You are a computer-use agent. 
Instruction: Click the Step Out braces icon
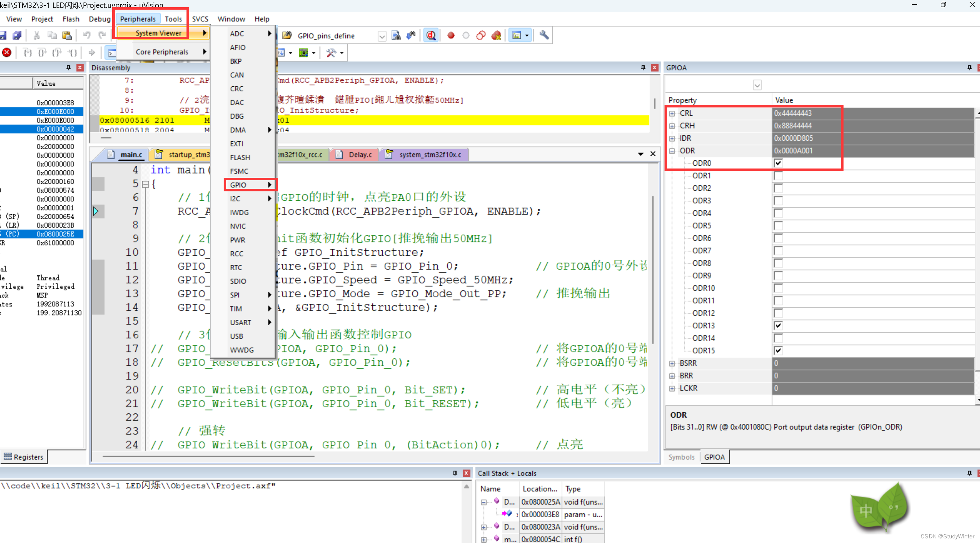(57, 52)
